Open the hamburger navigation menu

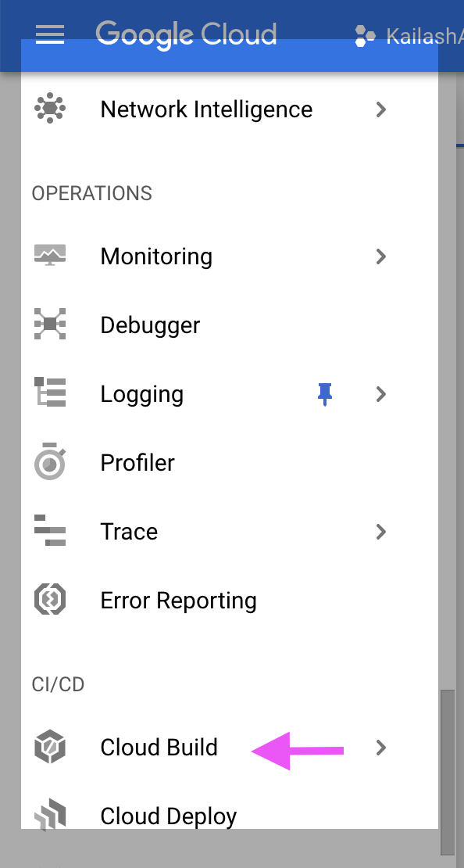pyautogui.click(x=50, y=34)
